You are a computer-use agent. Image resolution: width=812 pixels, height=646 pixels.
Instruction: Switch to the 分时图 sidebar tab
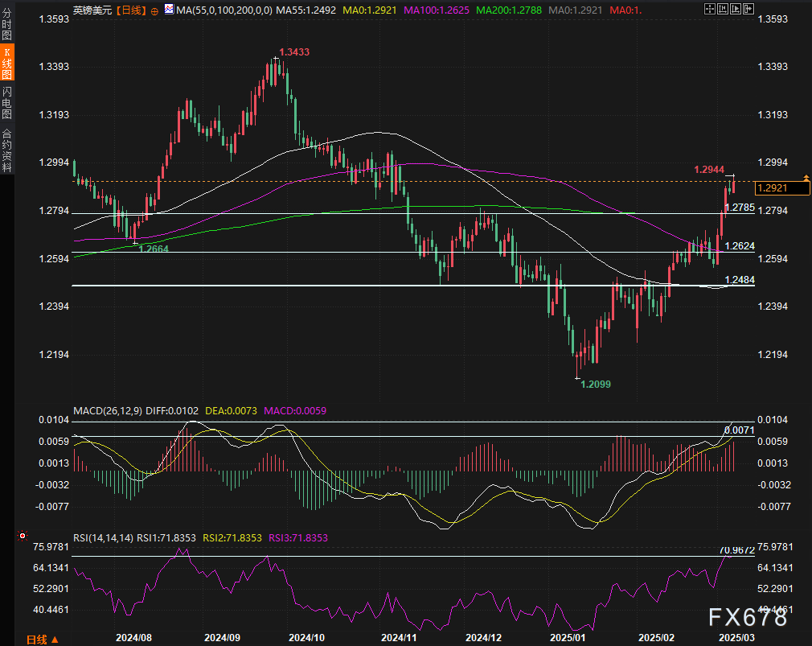(x=7, y=25)
